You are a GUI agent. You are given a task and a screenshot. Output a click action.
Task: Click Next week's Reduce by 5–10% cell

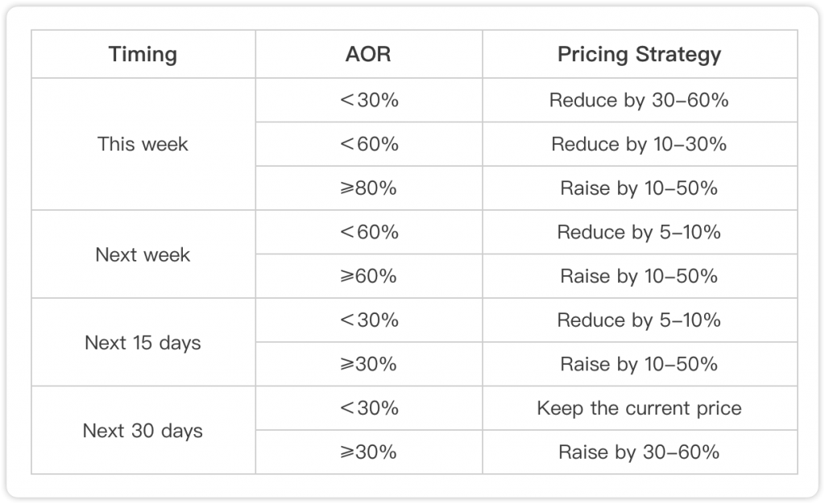point(640,233)
